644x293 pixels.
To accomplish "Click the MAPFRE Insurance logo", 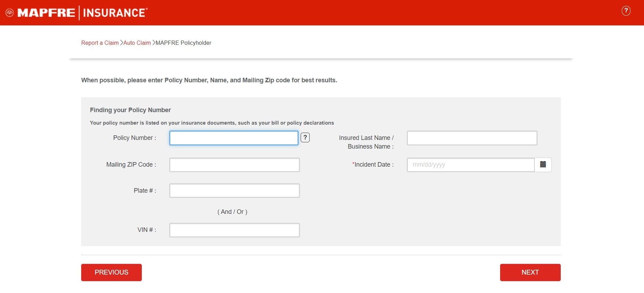I will [x=77, y=13].
